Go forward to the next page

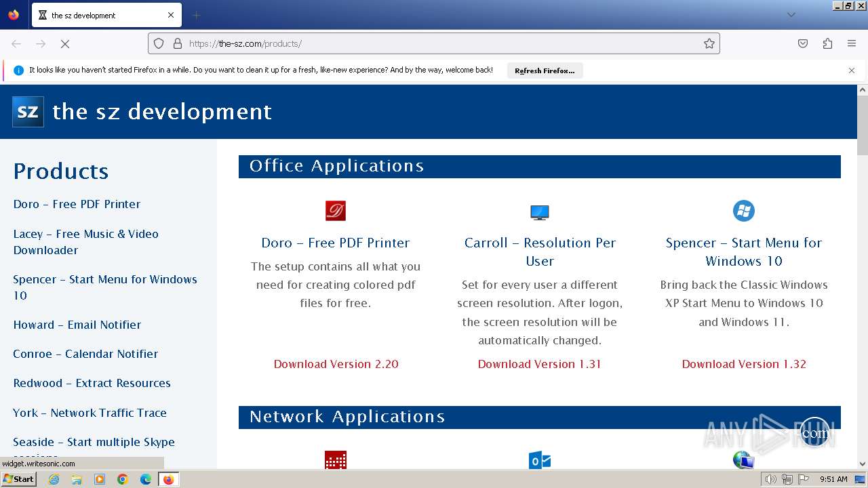41,43
